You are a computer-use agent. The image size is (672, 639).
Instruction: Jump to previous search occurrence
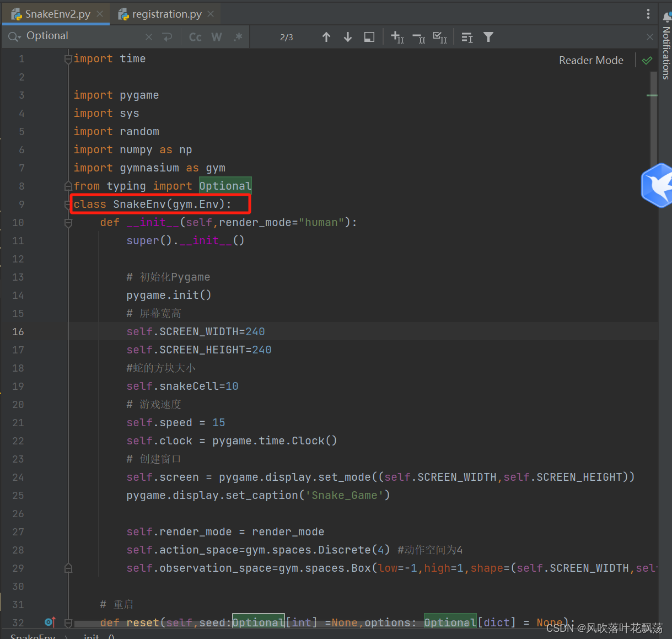click(326, 37)
